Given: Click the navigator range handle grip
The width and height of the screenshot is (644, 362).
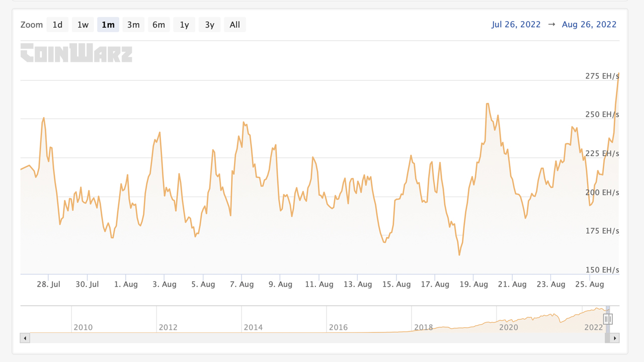Looking at the screenshot, I should click(608, 319).
